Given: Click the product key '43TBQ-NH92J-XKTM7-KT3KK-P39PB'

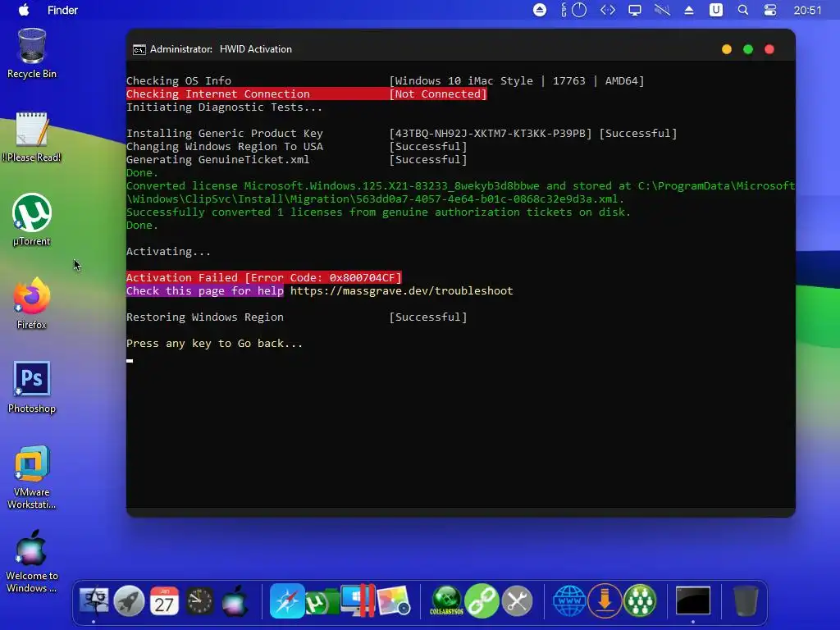Looking at the screenshot, I should 491,134.
